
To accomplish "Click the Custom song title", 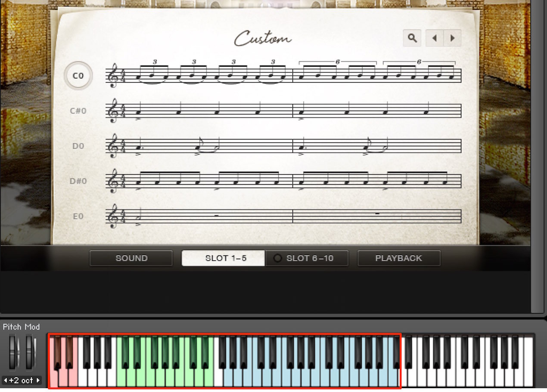I will (262, 38).
